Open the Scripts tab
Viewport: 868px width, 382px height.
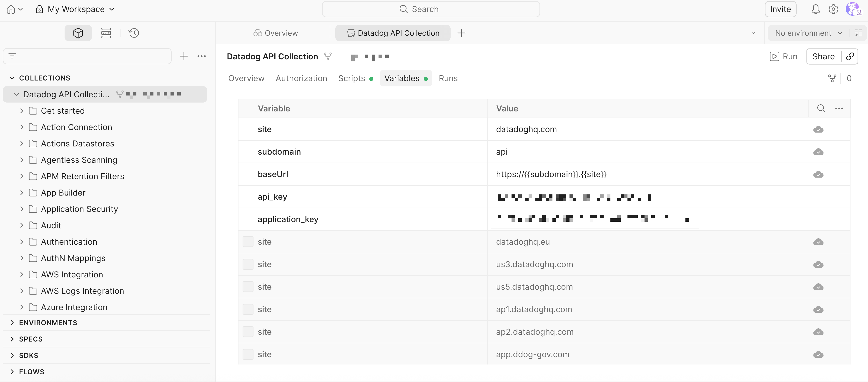click(351, 78)
